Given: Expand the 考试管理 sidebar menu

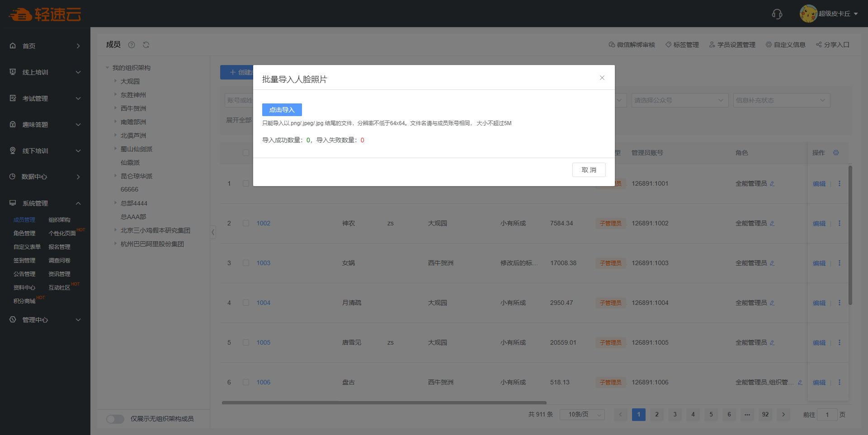Looking at the screenshot, I should point(45,98).
